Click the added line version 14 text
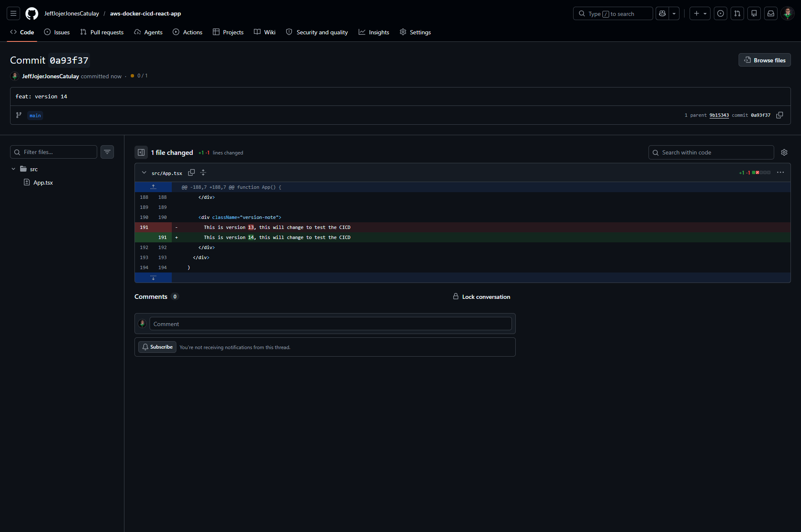The width and height of the screenshot is (801, 532). [277, 237]
